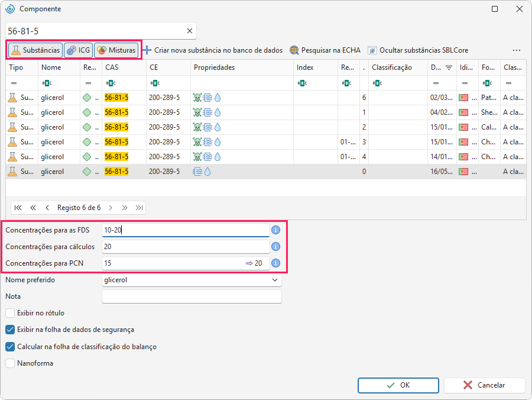Jump forward one page of records
The width and height of the screenshot is (532, 400).
click(125, 208)
